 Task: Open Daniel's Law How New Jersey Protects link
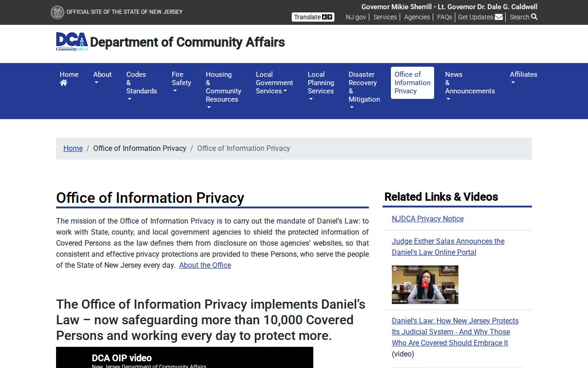click(455, 332)
